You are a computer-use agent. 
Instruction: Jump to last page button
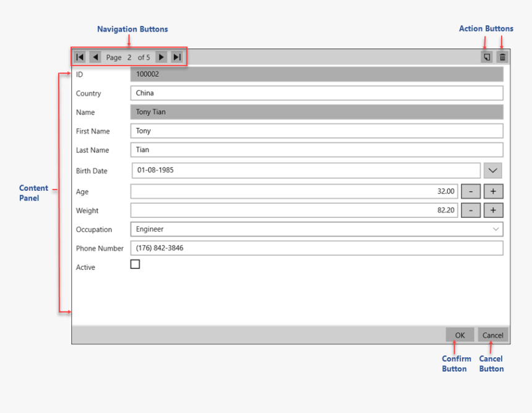(177, 57)
